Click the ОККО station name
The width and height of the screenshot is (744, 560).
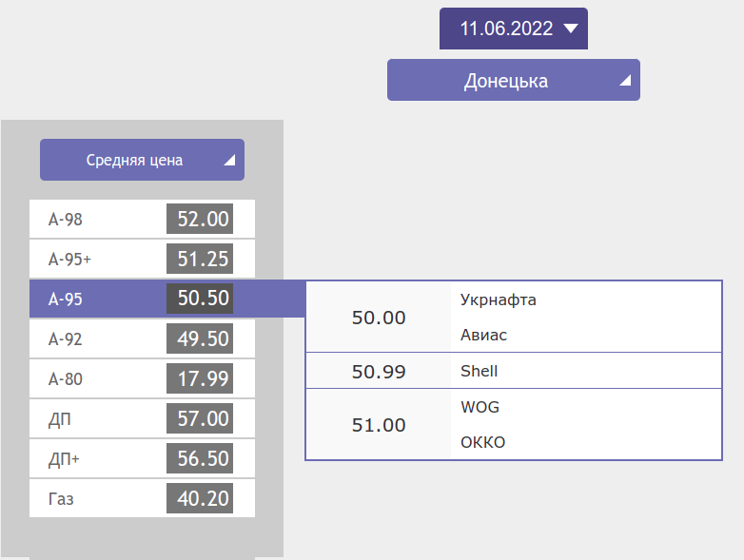[x=482, y=443]
